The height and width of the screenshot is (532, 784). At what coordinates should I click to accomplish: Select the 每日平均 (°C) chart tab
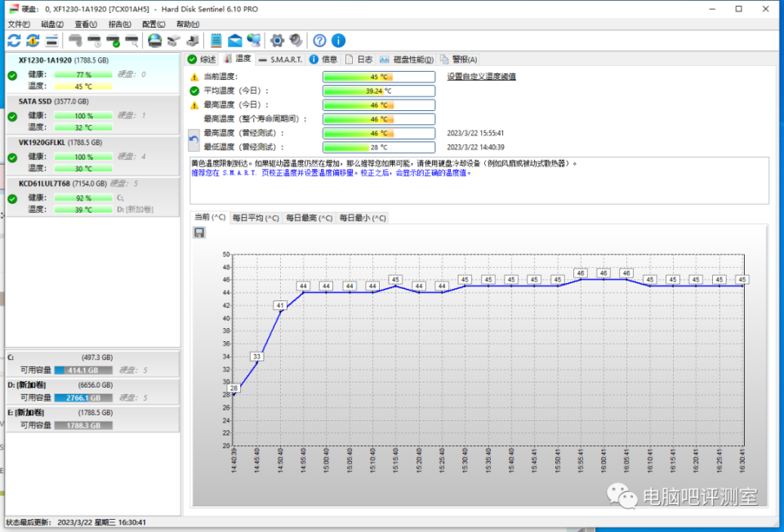tap(255, 218)
